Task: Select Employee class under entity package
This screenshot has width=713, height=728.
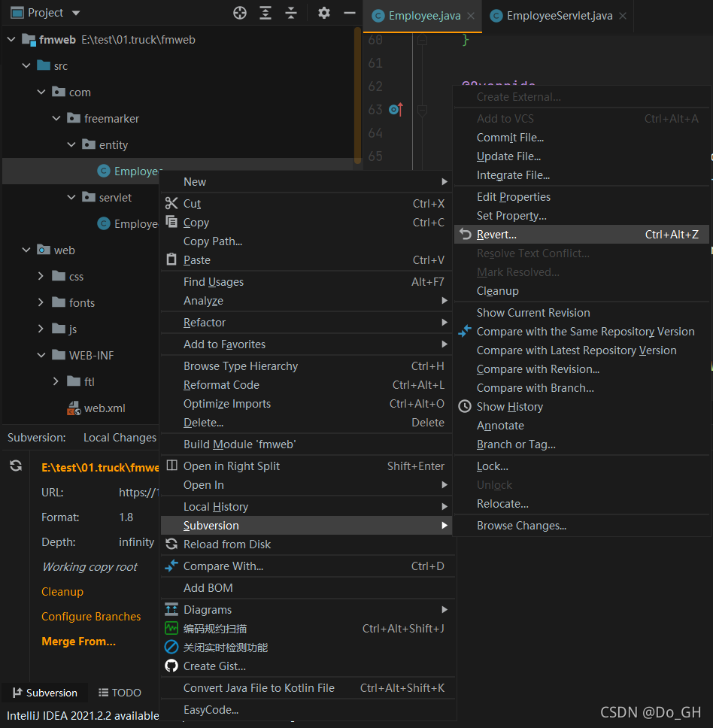Action: 129,171
